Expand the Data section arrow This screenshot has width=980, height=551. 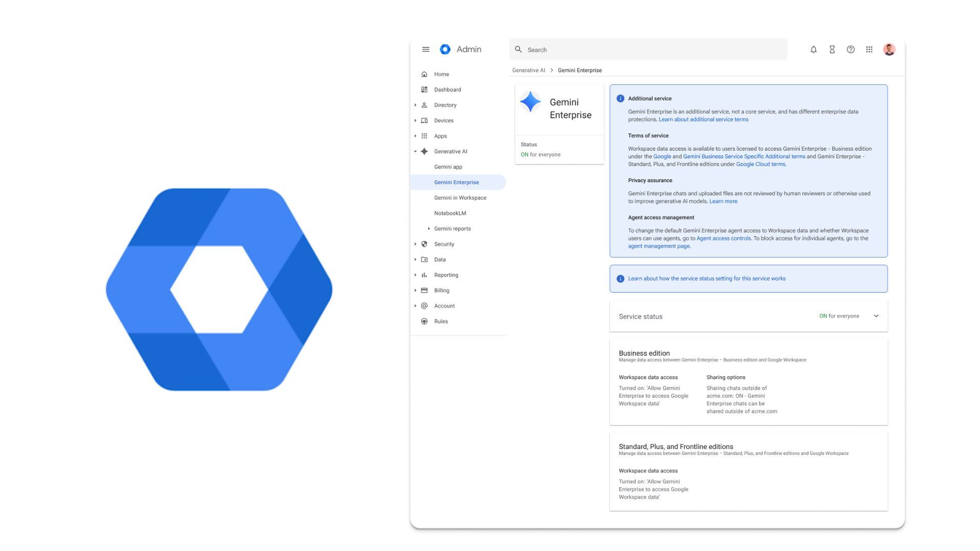click(415, 260)
